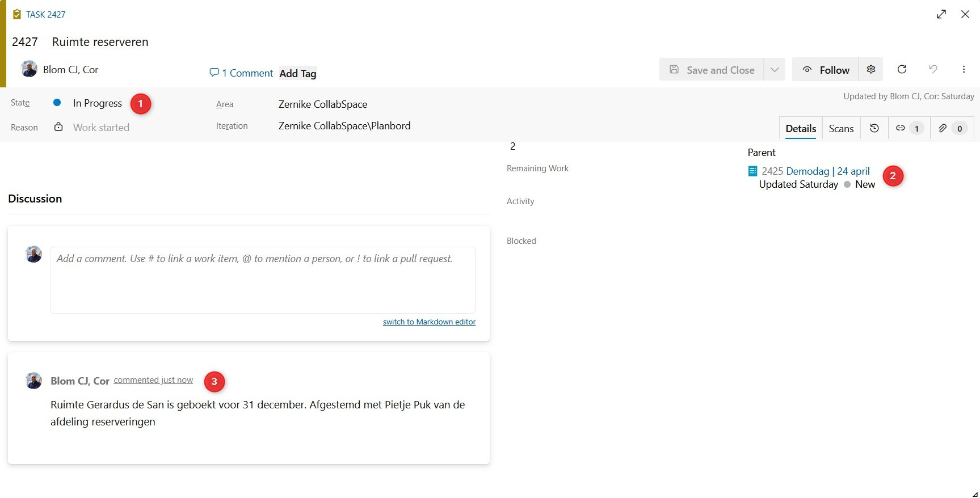980x498 pixels.
Task: Open more actions ellipsis menu
Action: [964, 69]
